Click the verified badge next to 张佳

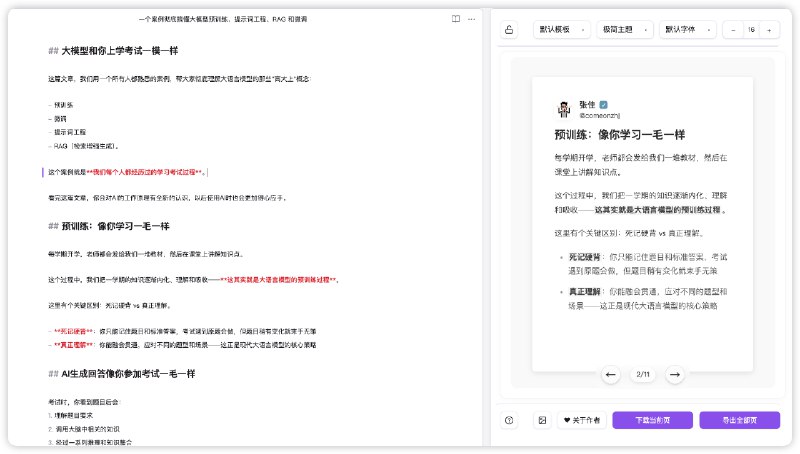click(604, 105)
